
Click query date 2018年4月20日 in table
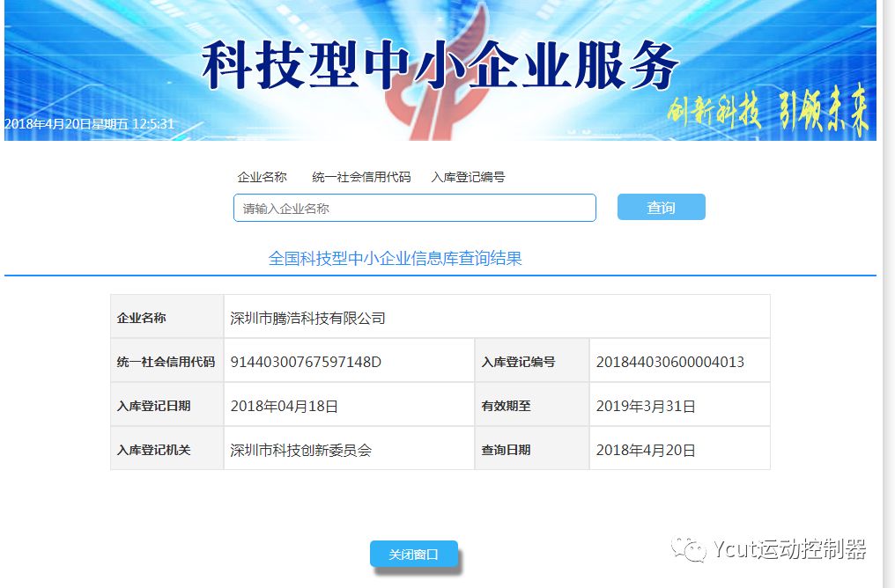pyautogui.click(x=646, y=450)
